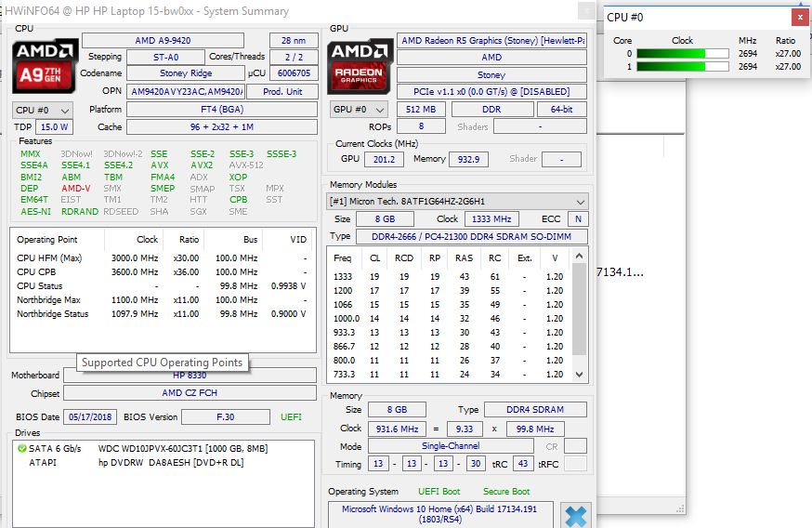Click the memory timings scrollbar down arrow
Image resolution: width=812 pixels, height=528 pixels.
pos(580,374)
